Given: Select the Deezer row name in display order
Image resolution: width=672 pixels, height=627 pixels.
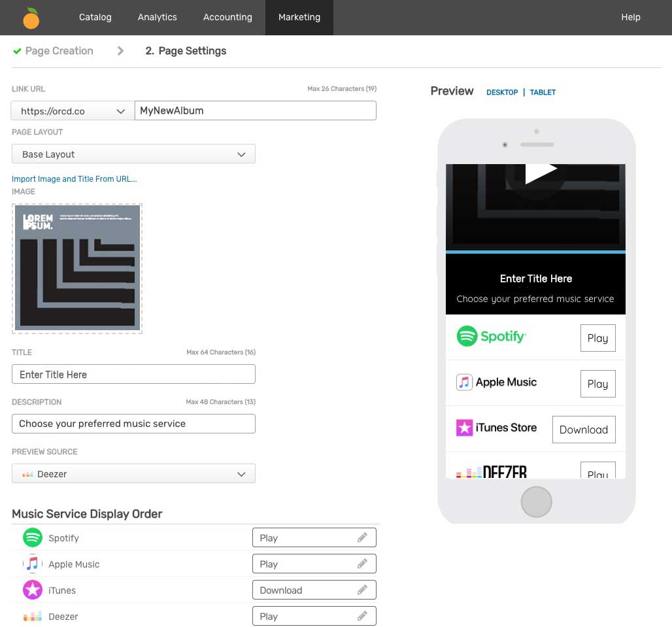Looking at the screenshot, I should coord(63,617).
